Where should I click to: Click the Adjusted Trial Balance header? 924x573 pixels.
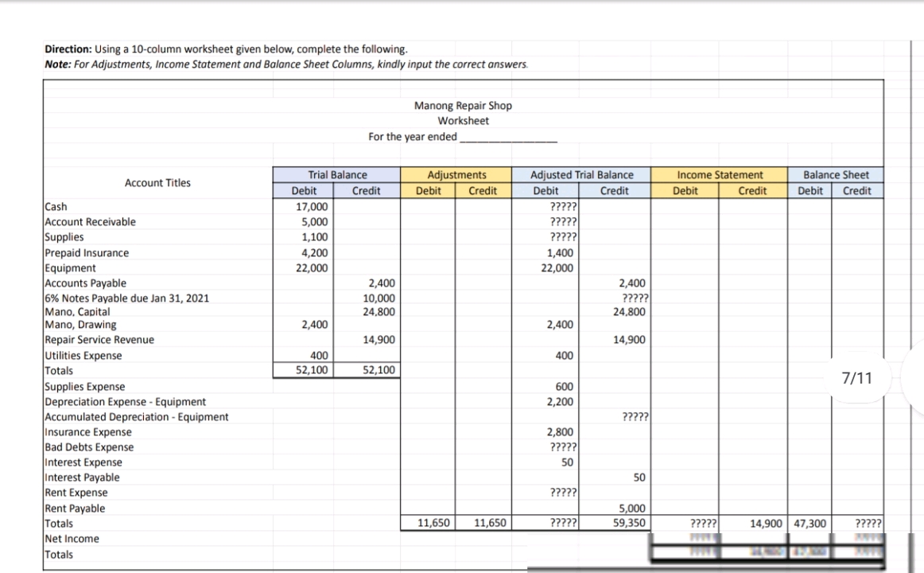coord(582,175)
